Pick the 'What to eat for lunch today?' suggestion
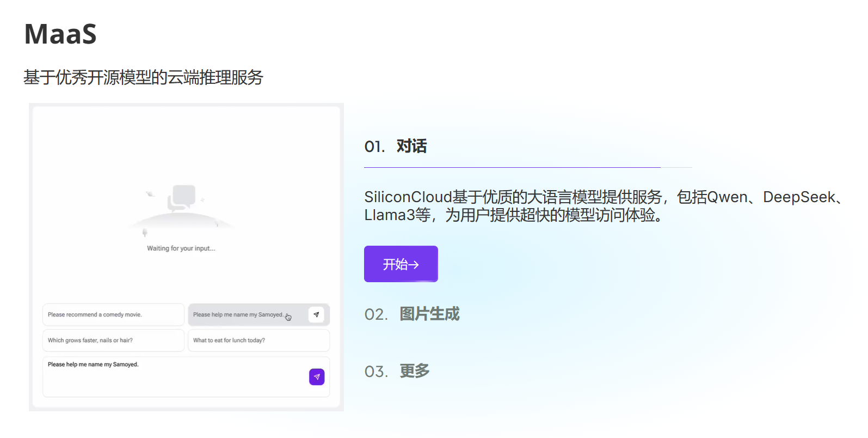Screen dimensions: 868x438 tap(258, 340)
